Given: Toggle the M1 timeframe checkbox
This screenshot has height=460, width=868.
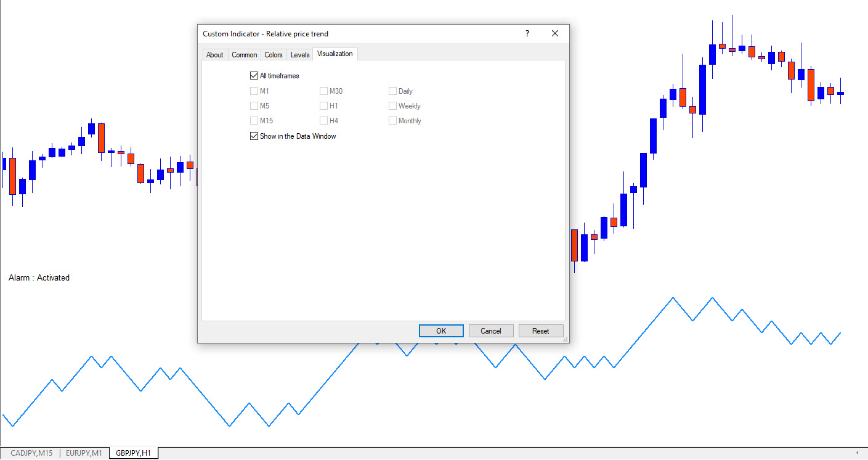Looking at the screenshot, I should [x=254, y=91].
